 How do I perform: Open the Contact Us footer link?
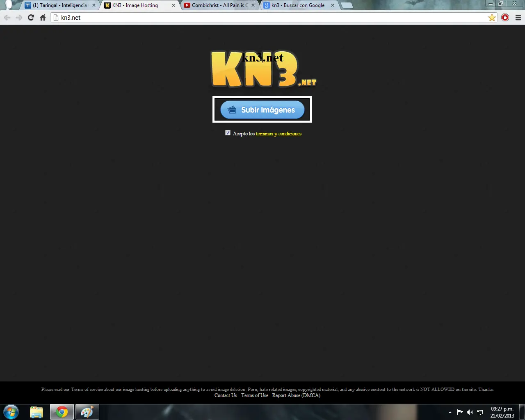pos(226,395)
